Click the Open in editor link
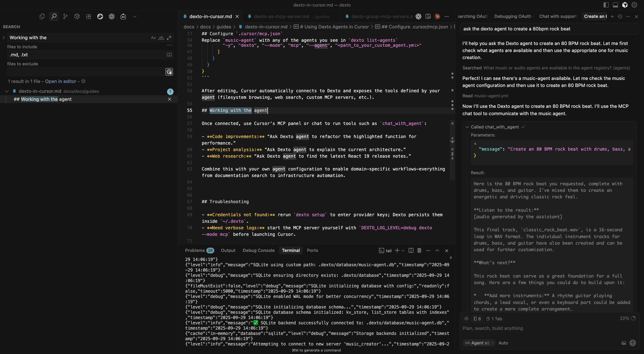 click(60, 81)
